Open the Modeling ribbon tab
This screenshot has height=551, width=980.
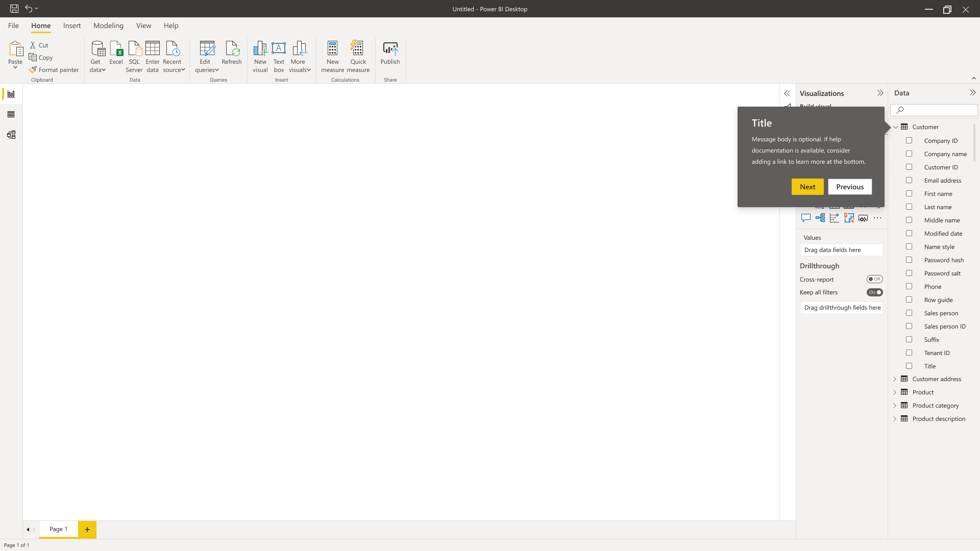(108, 26)
